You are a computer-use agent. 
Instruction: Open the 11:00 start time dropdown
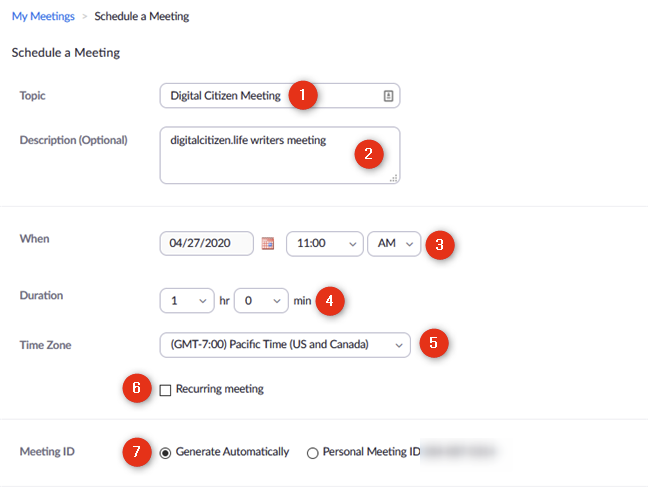325,244
